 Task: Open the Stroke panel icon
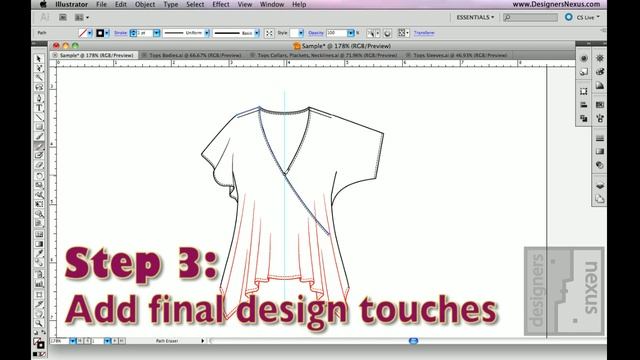pos(600,138)
